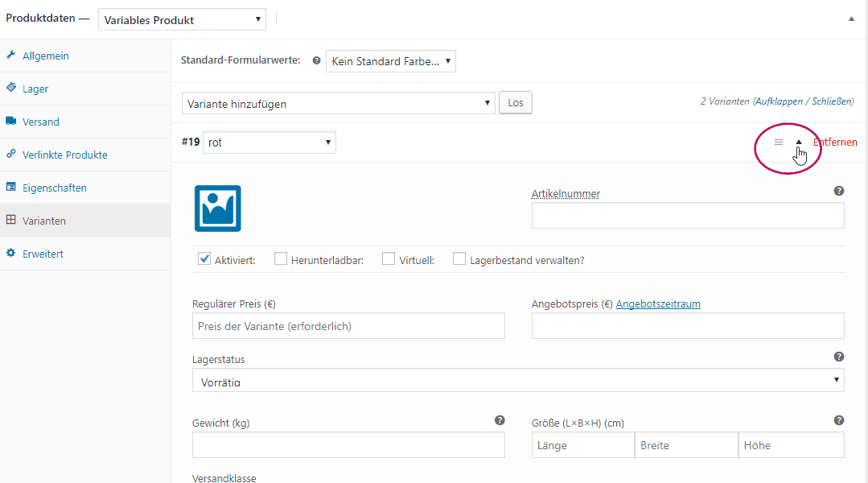
Task: Click the Größe help question icon
Action: coord(839,420)
